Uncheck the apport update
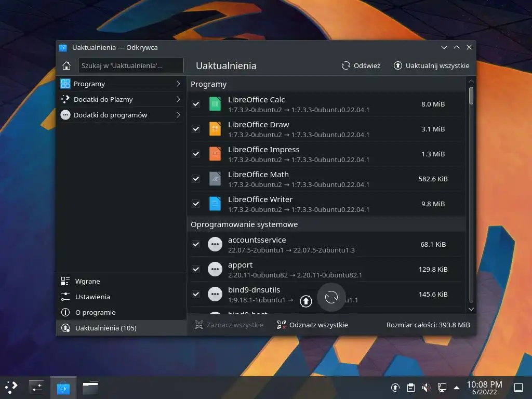This screenshot has width=532, height=399. (196, 270)
